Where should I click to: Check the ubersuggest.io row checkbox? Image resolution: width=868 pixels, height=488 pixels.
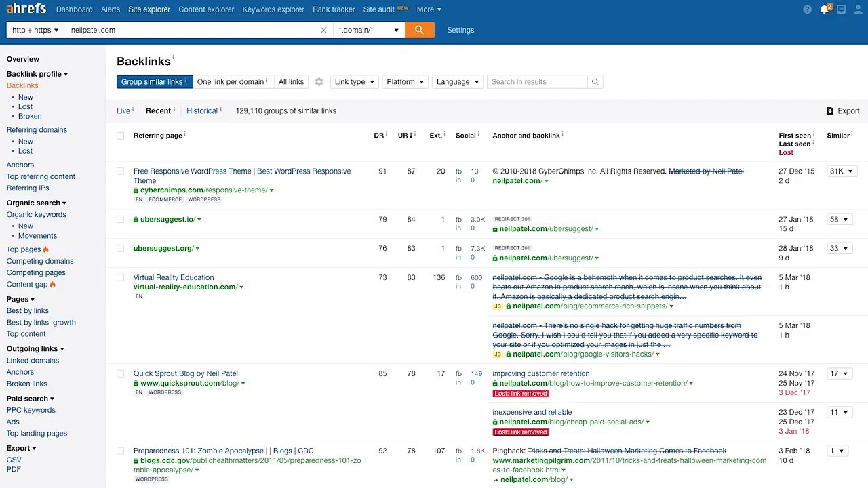point(120,220)
